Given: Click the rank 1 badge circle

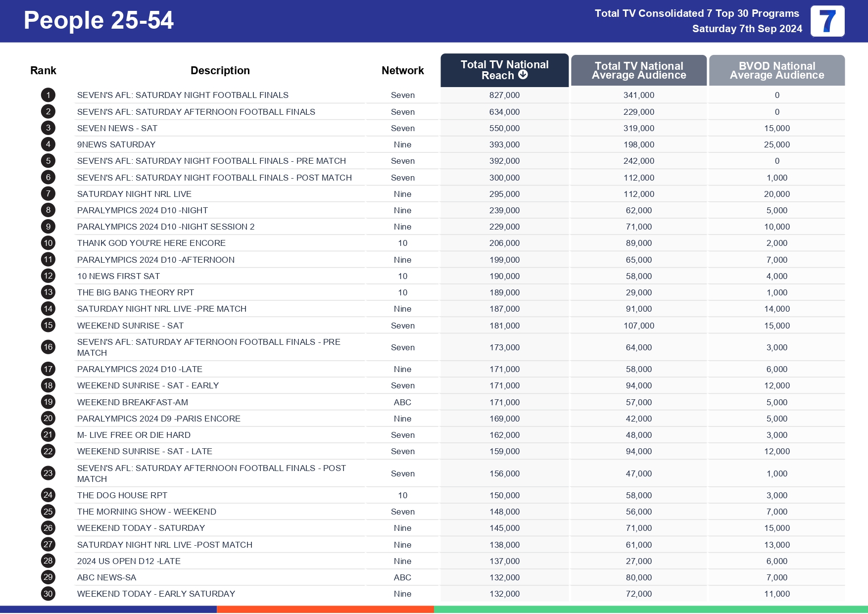Looking at the screenshot, I should [x=48, y=94].
